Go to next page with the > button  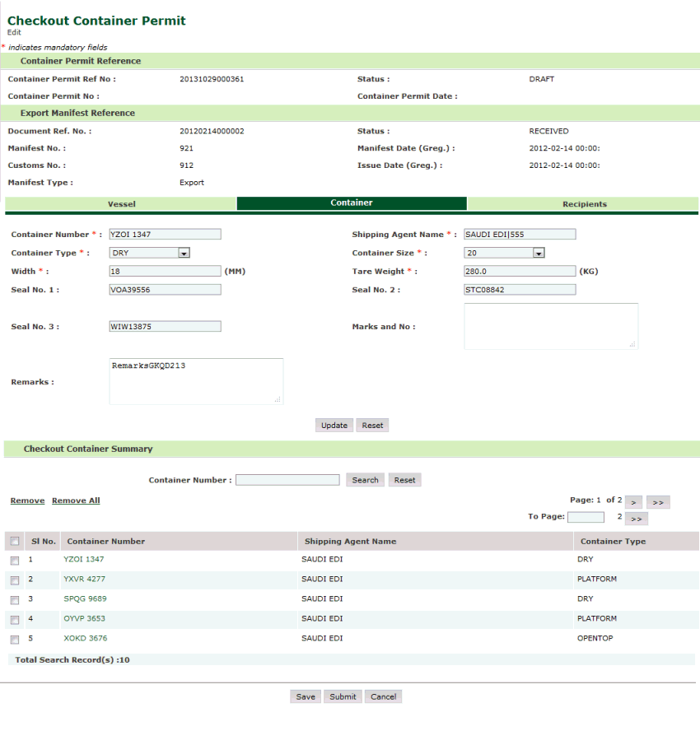click(633, 502)
